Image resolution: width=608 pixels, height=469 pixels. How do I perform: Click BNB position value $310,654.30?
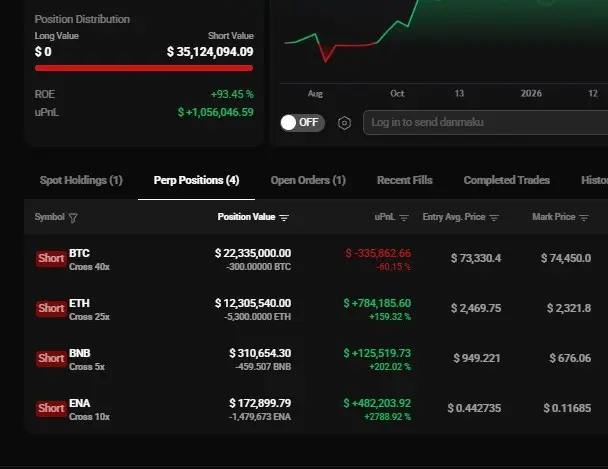tap(260, 353)
